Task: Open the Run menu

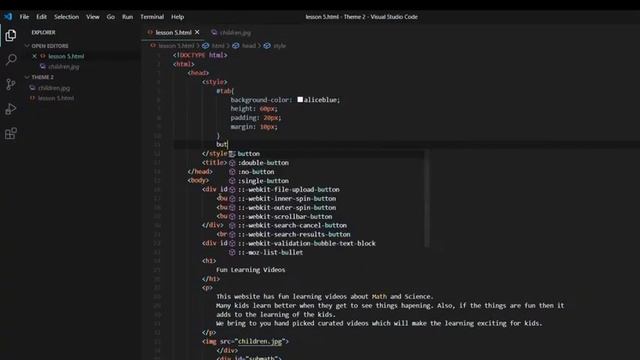Action: (127, 17)
